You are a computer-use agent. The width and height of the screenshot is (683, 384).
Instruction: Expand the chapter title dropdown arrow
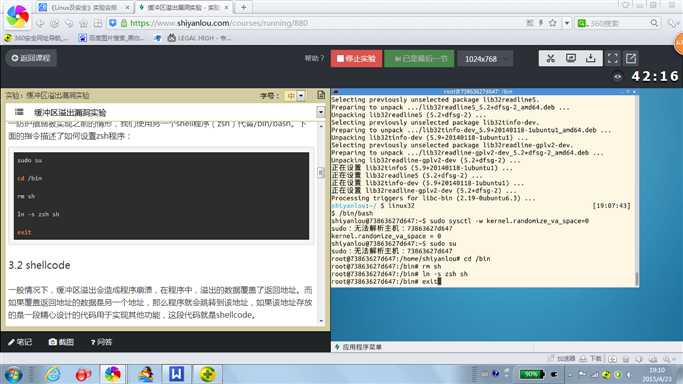321,112
